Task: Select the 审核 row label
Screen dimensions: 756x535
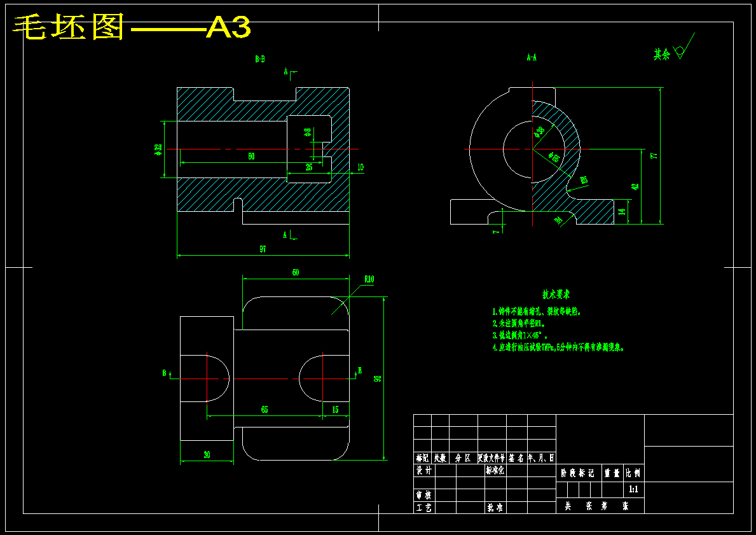Action: coord(424,496)
